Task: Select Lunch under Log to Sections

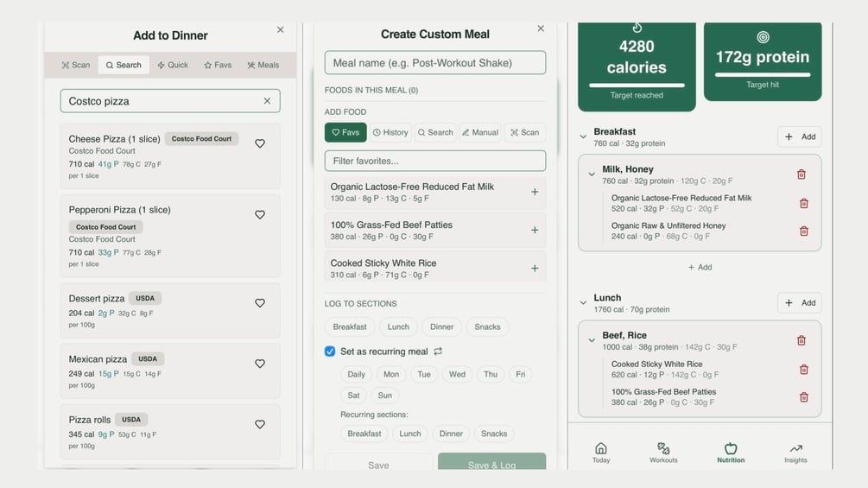Action: tap(398, 327)
